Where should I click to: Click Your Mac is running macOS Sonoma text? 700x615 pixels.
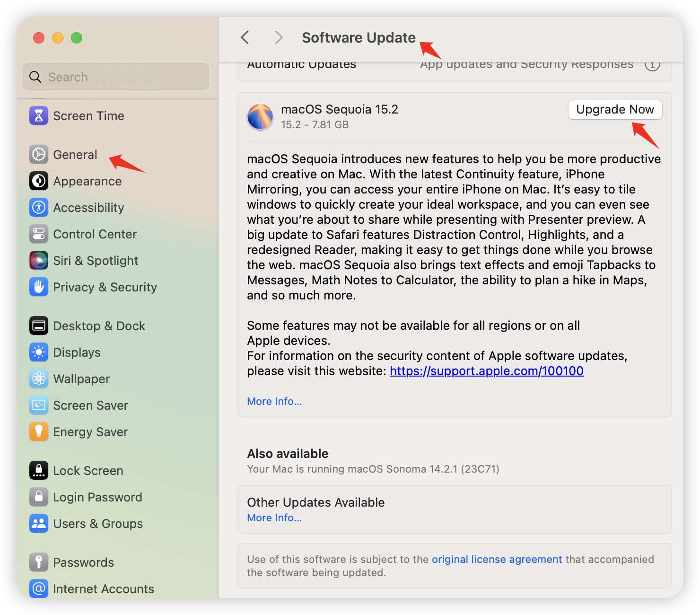pos(373,469)
